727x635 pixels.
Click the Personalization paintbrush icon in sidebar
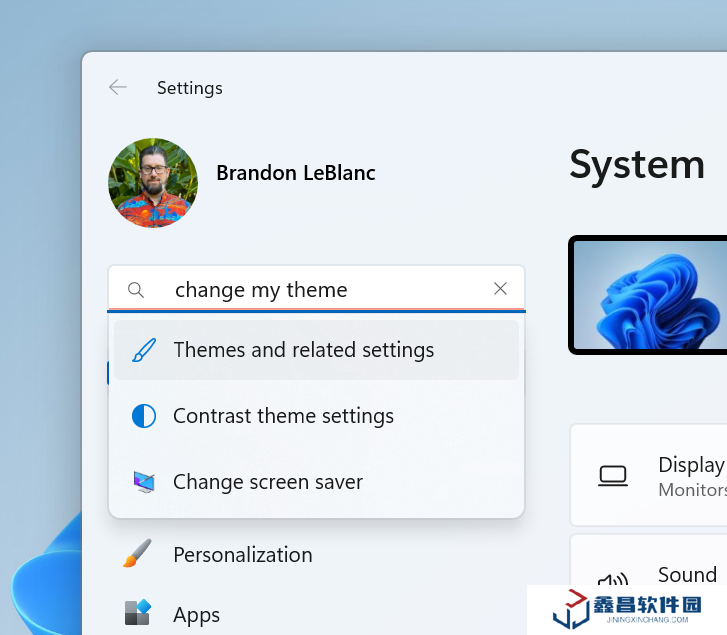click(137, 554)
